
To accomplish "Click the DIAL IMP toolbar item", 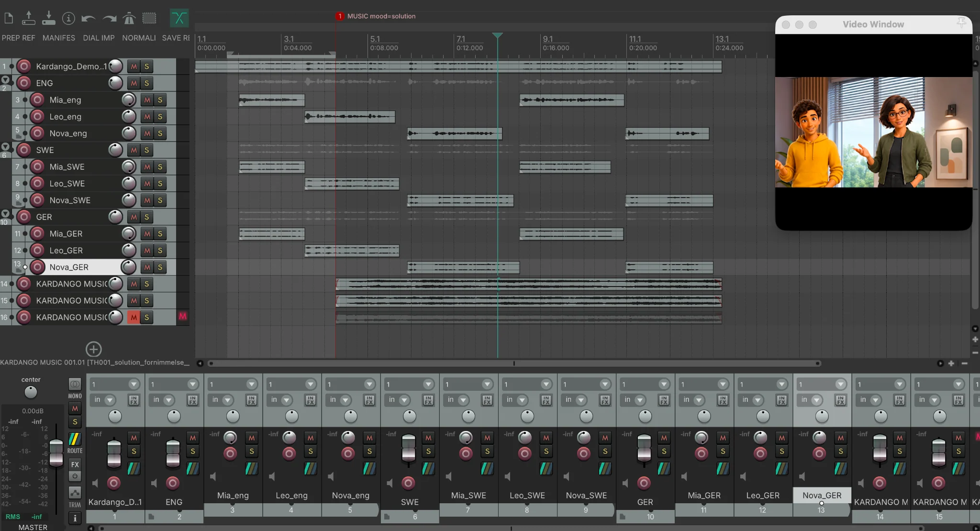I will point(99,38).
